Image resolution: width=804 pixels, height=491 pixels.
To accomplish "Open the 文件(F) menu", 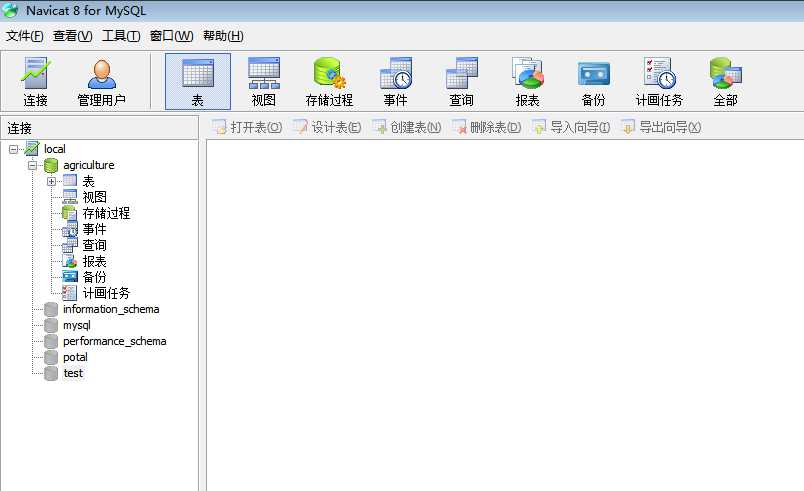I will [x=24, y=36].
